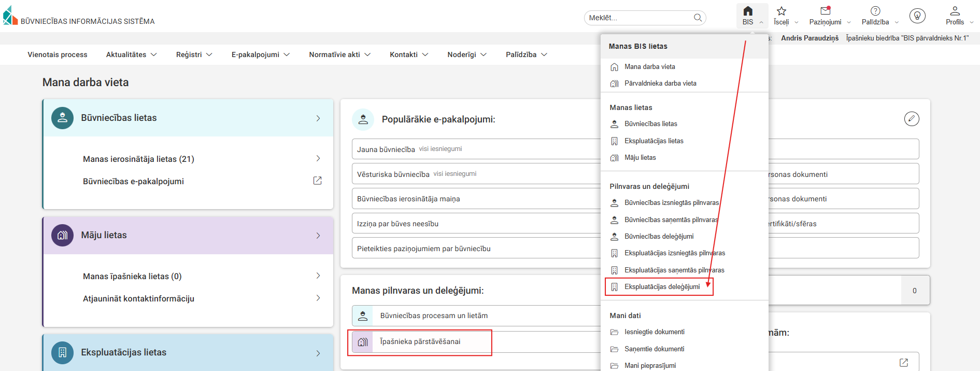Open the Profils user icon
The height and width of the screenshot is (371, 980).
click(x=955, y=11)
